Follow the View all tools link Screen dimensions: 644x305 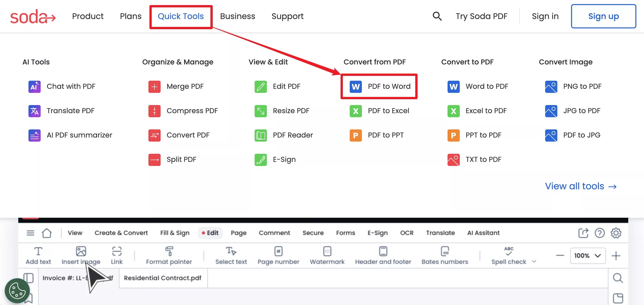tap(581, 186)
